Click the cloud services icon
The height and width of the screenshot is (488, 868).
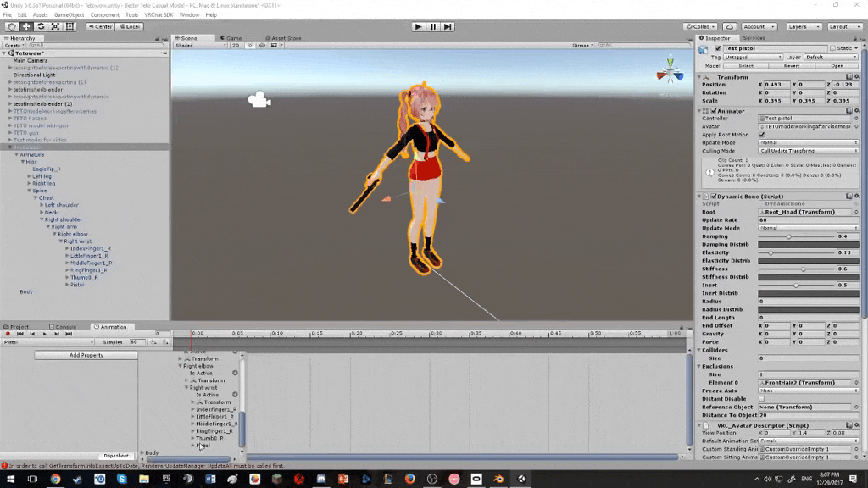click(x=729, y=26)
